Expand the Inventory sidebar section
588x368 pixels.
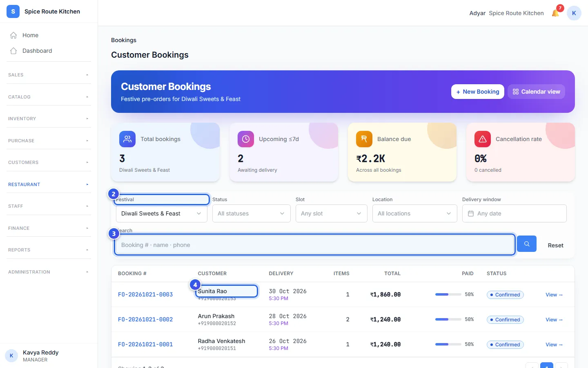[x=49, y=119]
